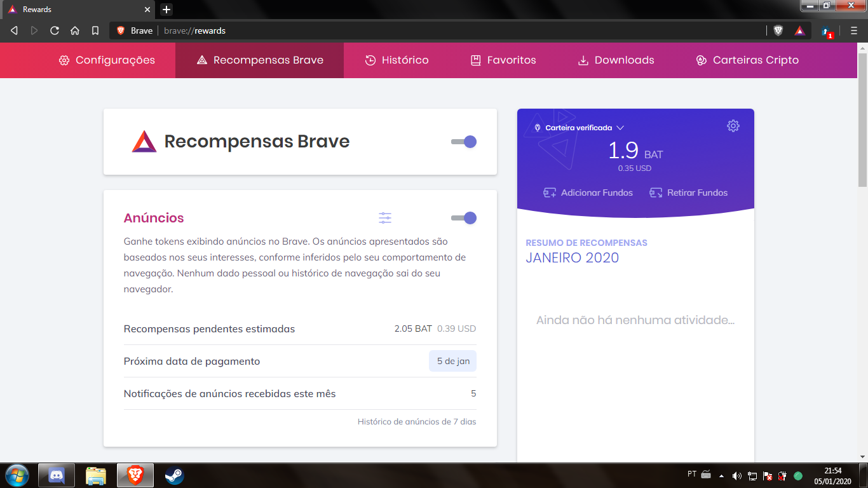Open Discord from the taskbar
Viewport: 868px width, 488px height.
tap(57, 475)
